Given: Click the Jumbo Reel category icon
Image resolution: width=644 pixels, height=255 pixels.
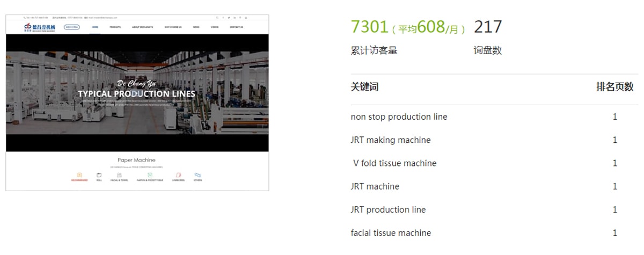Looking at the screenshot, I should coord(179,175).
